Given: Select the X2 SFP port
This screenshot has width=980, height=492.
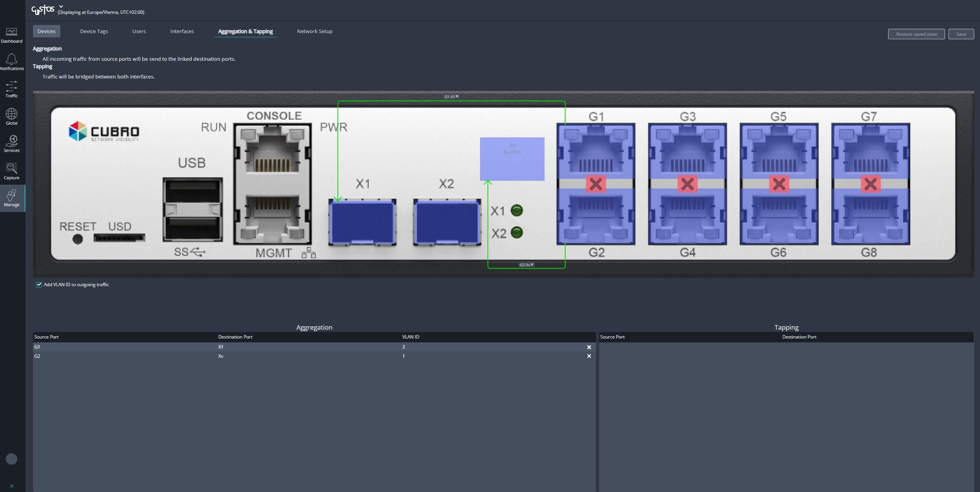Looking at the screenshot, I should [x=447, y=222].
